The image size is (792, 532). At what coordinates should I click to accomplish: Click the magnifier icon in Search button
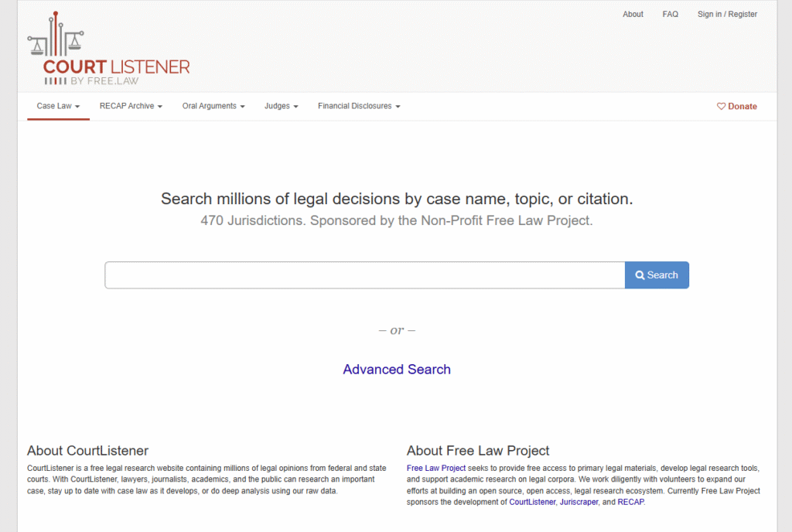[640, 275]
